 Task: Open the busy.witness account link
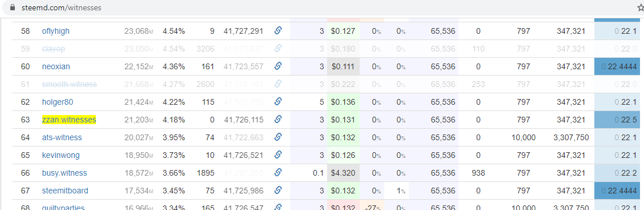[x=65, y=173]
